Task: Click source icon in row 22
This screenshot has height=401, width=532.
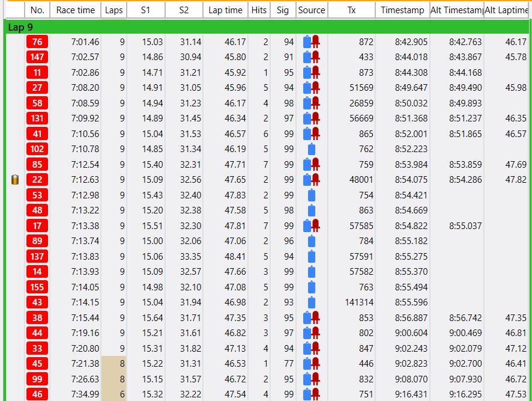Action: 312,179
